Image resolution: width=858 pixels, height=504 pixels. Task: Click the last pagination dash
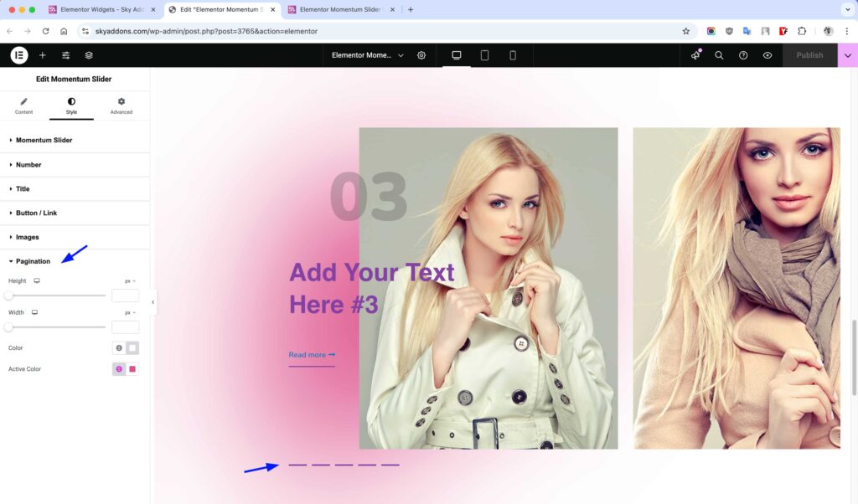pyautogui.click(x=390, y=465)
